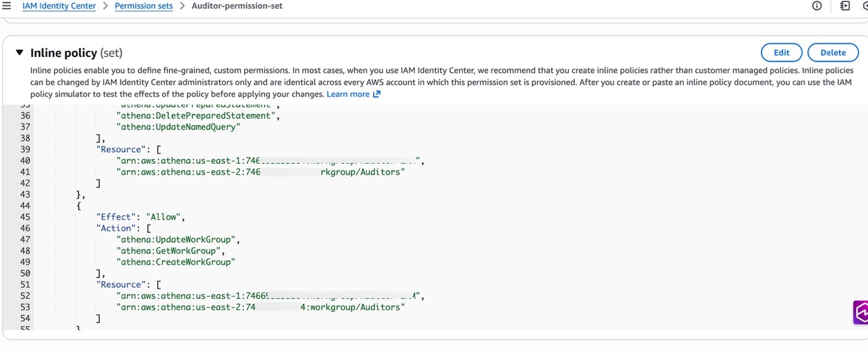Click the athena:CreateWorkGroup line in the policy

click(175, 262)
